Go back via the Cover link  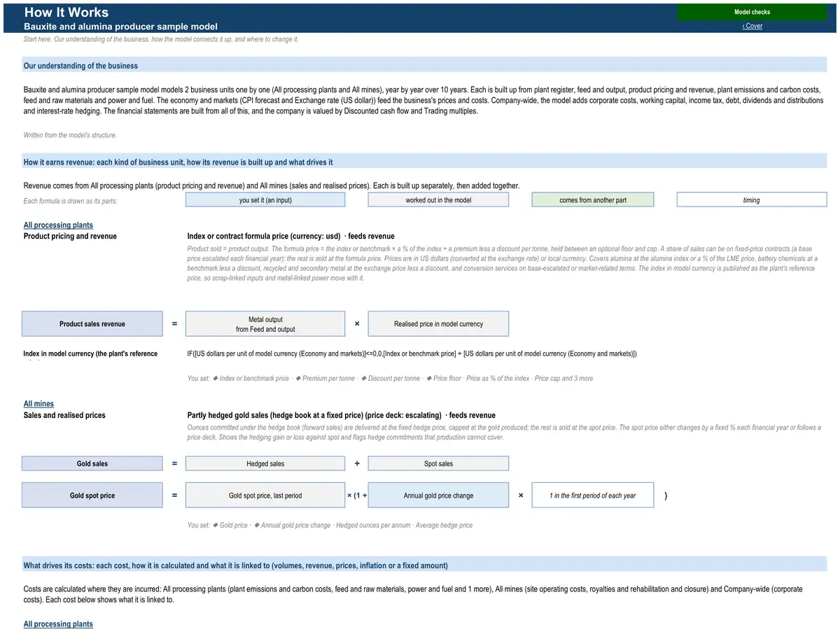coord(752,26)
